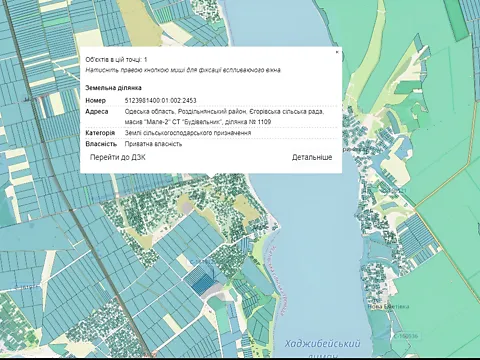Screen dimensions: 480x360
Task: Click the Приватна власність ownership value
Action: pyautogui.click(x=153, y=144)
